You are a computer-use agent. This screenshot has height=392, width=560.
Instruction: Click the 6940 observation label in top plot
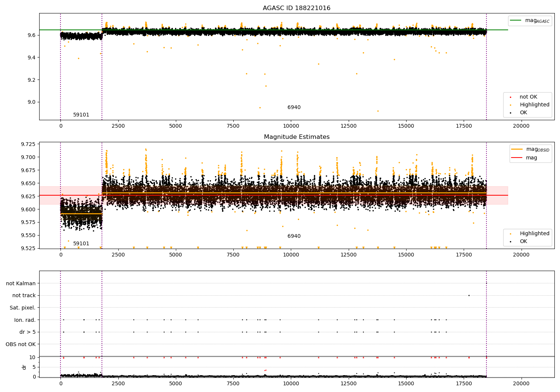click(294, 108)
